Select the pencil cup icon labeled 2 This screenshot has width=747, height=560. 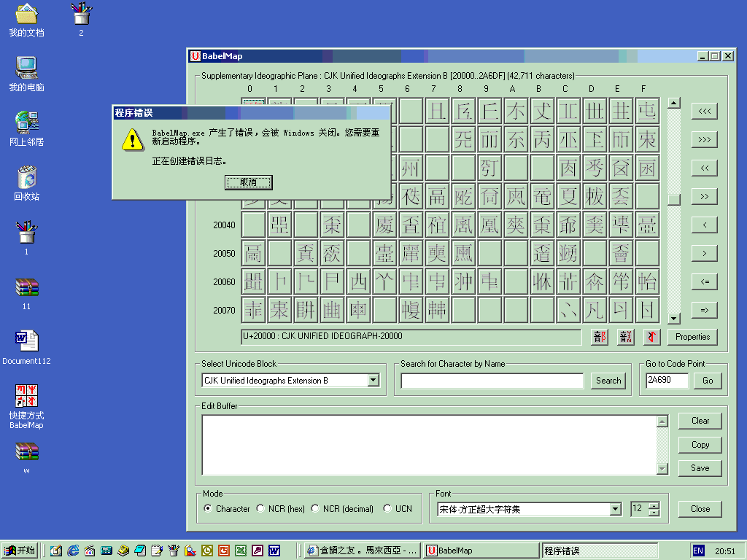(81, 20)
